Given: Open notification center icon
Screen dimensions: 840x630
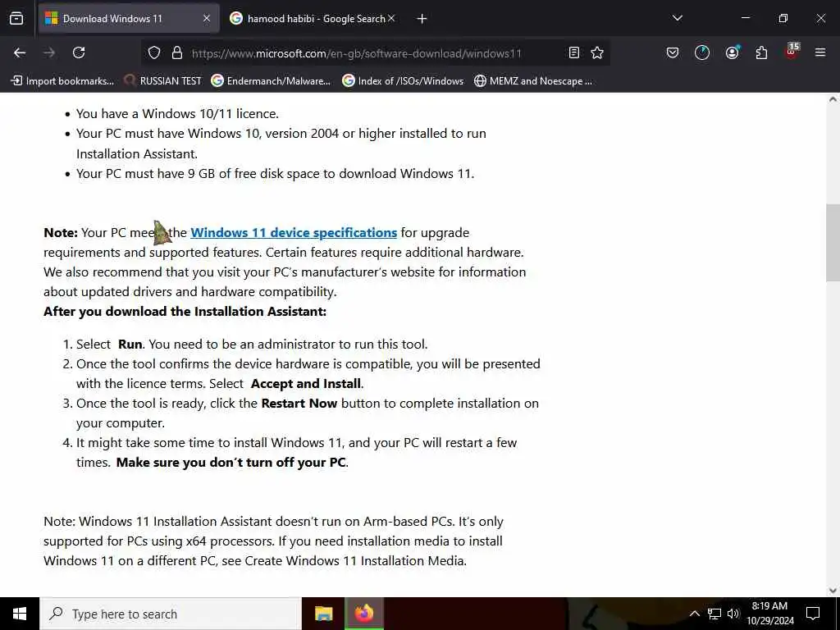Looking at the screenshot, I should tap(813, 614).
